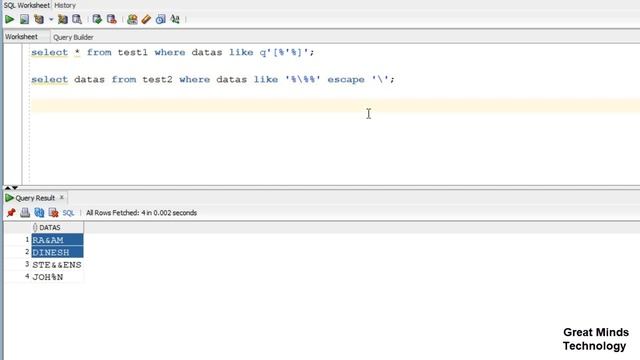Click the Rollback icon
This screenshot has height=360, width=640.
111,19
